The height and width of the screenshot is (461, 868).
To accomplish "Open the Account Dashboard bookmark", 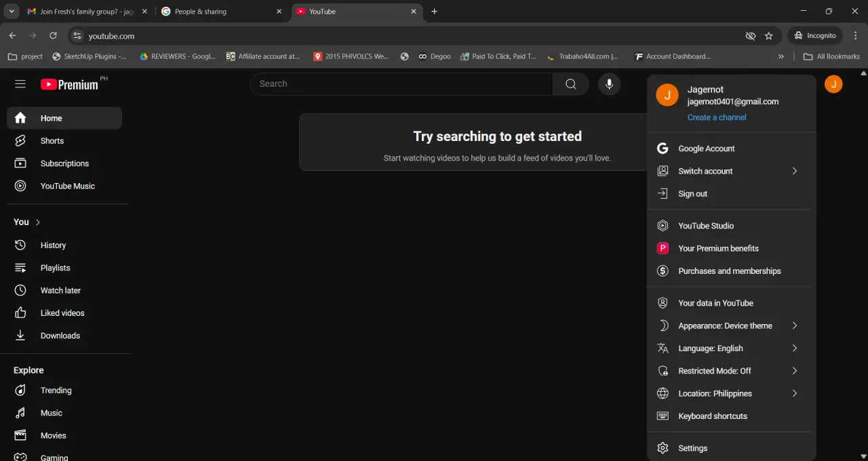I will tap(673, 56).
